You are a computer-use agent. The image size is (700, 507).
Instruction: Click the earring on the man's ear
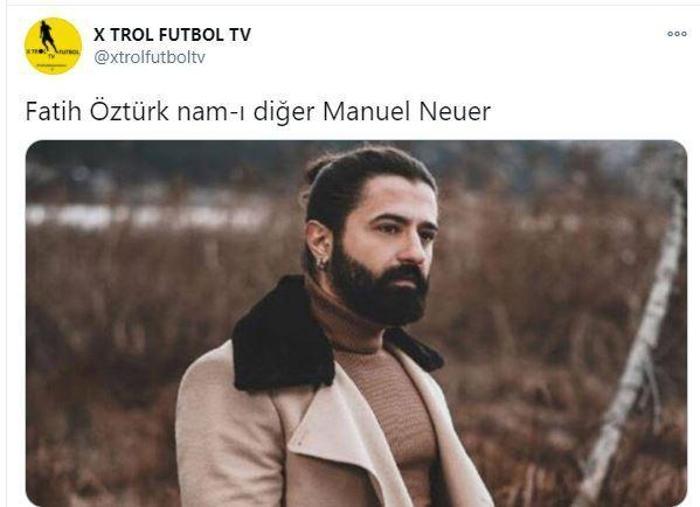[x=321, y=264]
